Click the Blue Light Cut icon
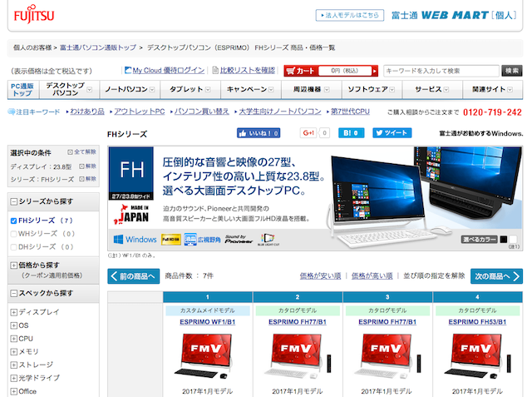The width and height of the screenshot is (532, 397). [268, 239]
